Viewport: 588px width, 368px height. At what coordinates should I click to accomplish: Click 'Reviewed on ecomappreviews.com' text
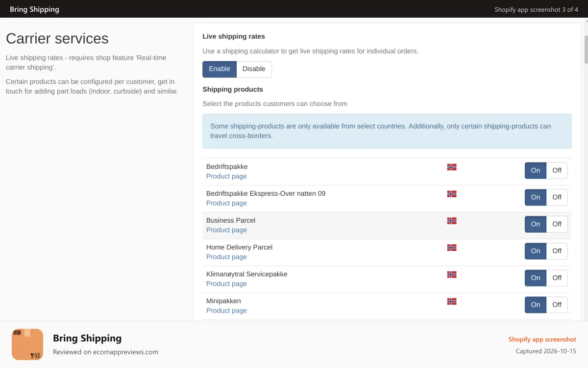105,352
